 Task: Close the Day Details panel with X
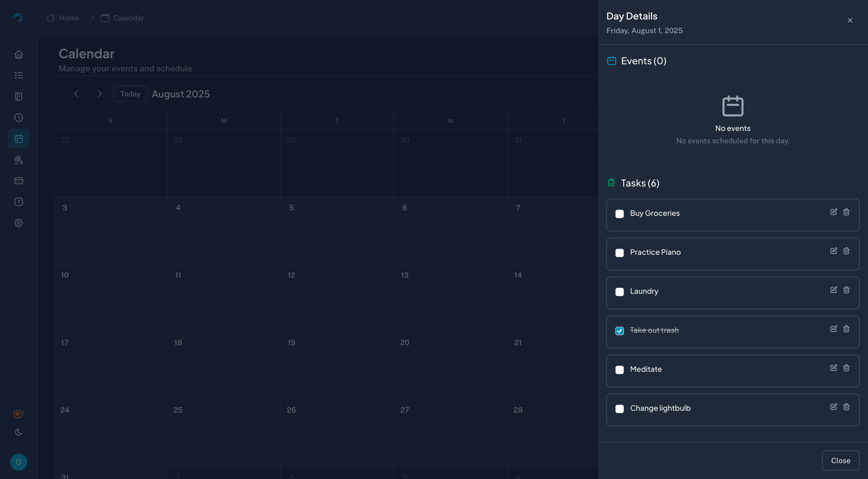point(850,21)
